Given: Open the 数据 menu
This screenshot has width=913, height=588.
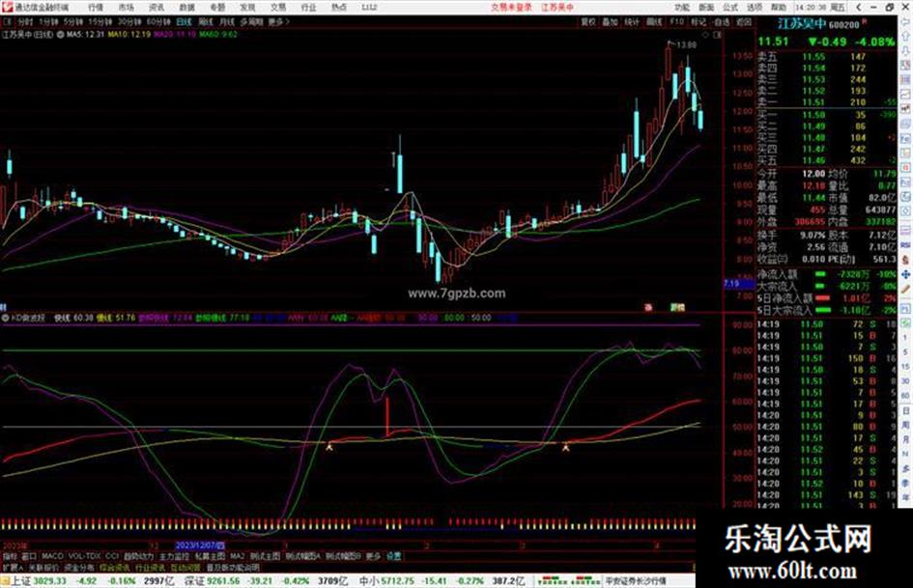Looking at the screenshot, I should 186,7.
